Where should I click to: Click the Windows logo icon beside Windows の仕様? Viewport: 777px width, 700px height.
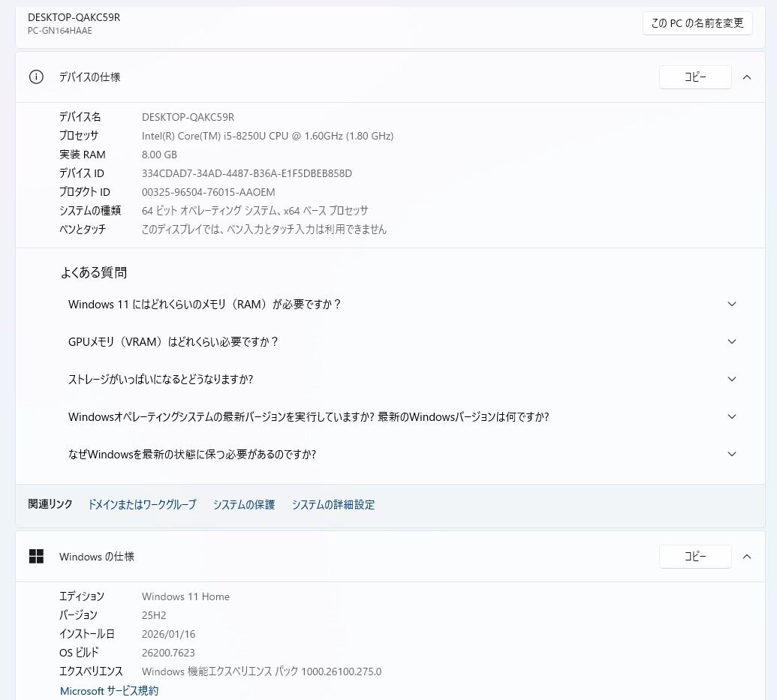pyautogui.click(x=36, y=557)
